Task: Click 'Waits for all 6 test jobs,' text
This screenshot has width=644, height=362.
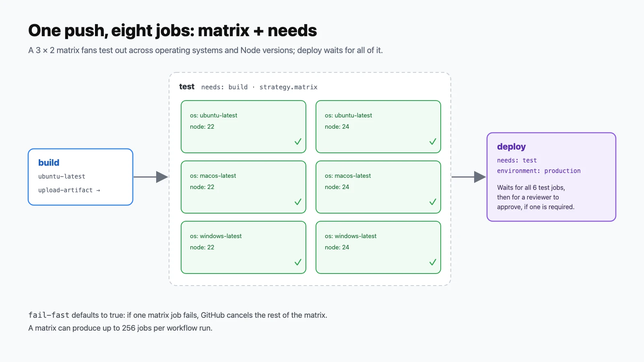Action: (x=531, y=187)
